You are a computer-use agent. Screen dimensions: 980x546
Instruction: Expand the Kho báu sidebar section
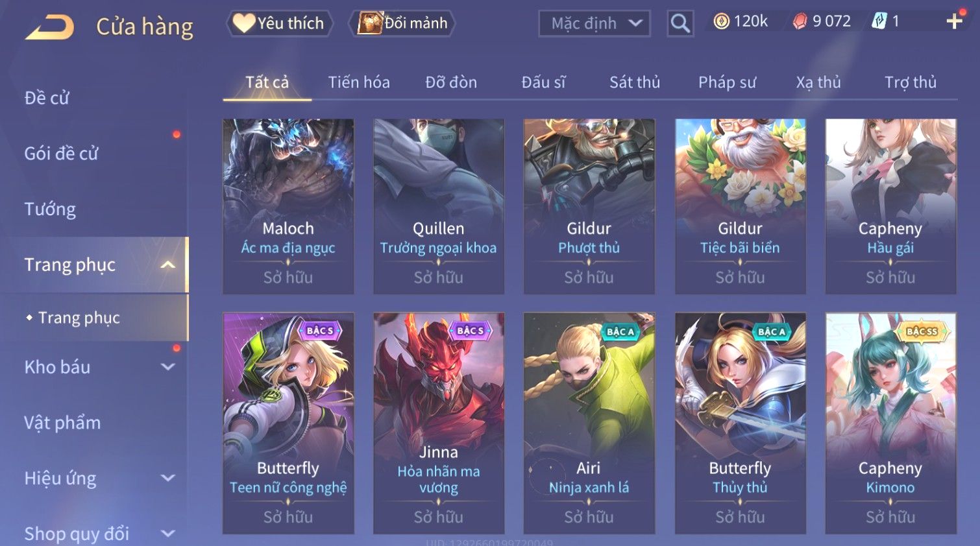(x=168, y=367)
